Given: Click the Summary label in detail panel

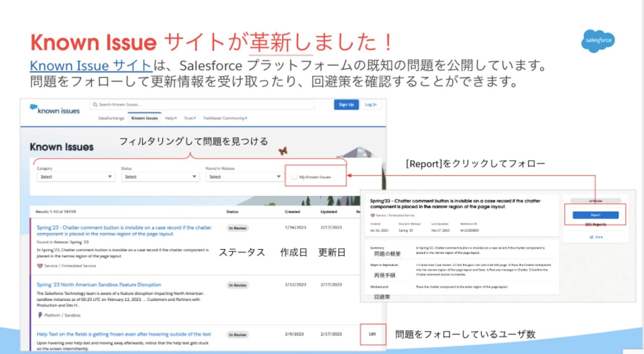Looking at the screenshot, I should pyautogui.click(x=377, y=248).
